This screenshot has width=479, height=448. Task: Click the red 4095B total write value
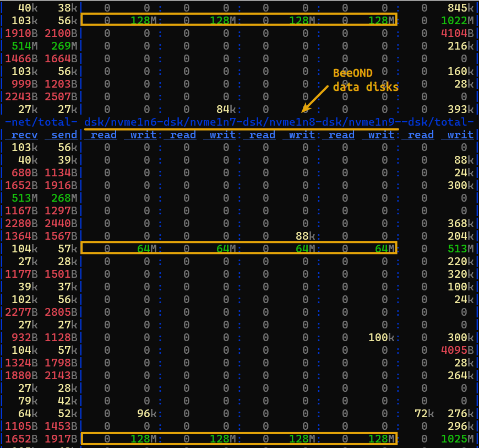[458, 350]
